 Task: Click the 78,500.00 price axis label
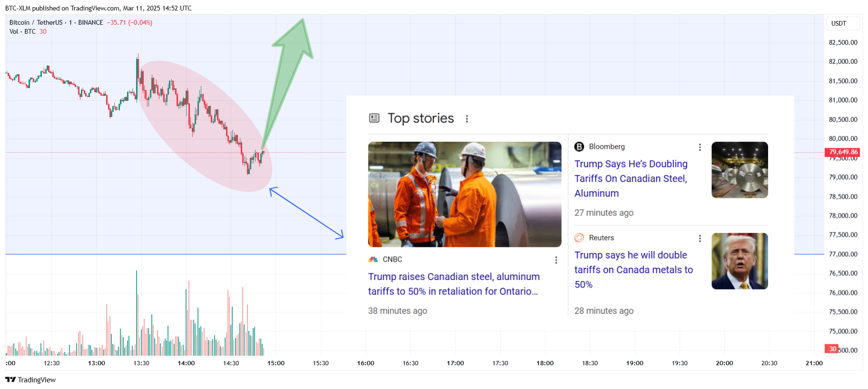843,197
